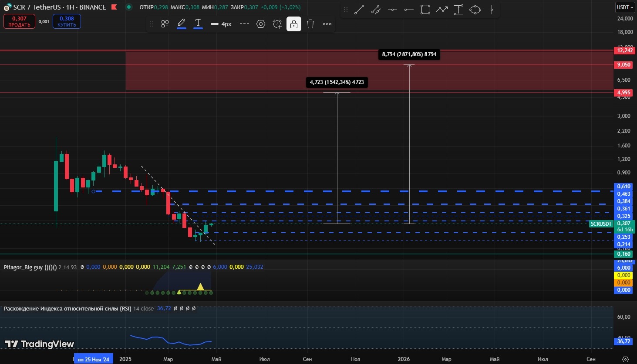The image size is (637, 364).
Task: Click the blue Buy button 0,308
Action: pyautogui.click(x=67, y=21)
